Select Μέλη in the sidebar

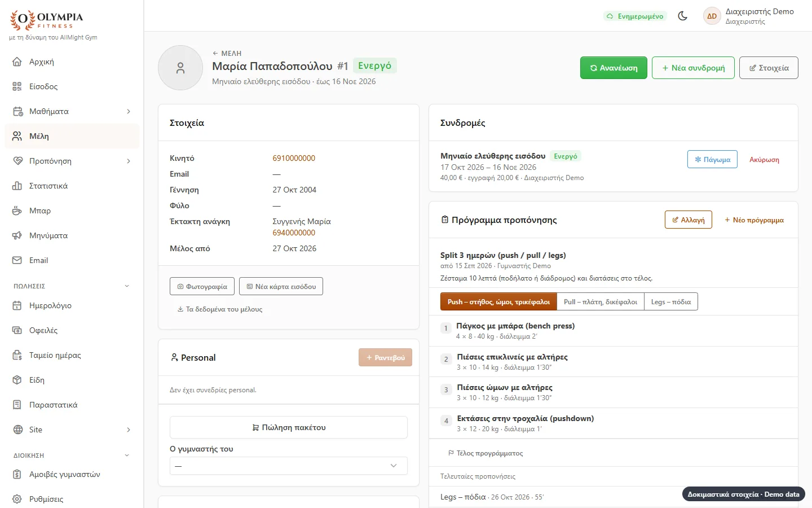tap(72, 136)
